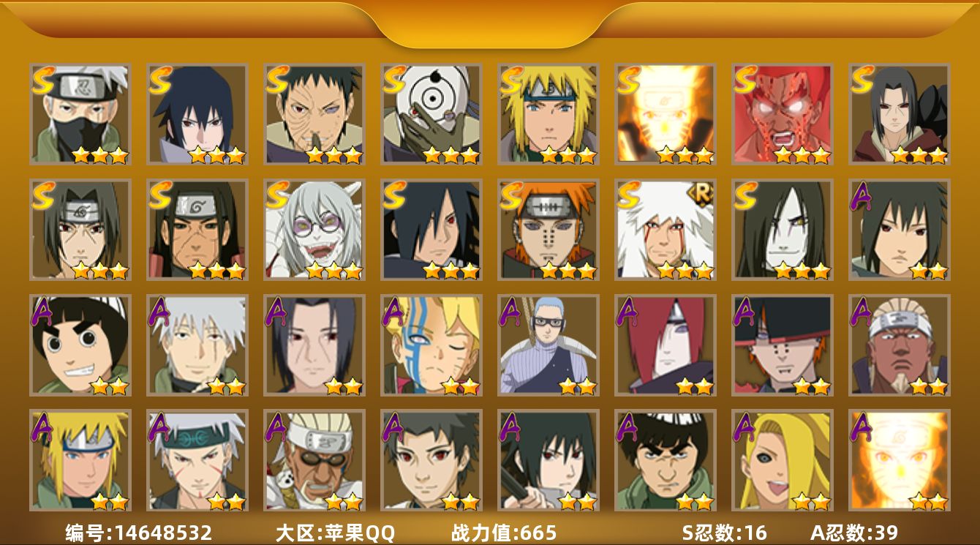Click the 大区:苹果QQ server label
The image size is (980, 545).
pyautogui.click(x=335, y=533)
